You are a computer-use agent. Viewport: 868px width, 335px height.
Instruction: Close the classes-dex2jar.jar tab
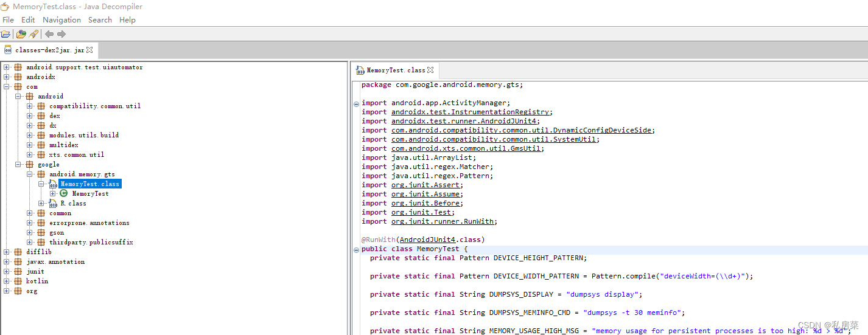tap(89, 50)
